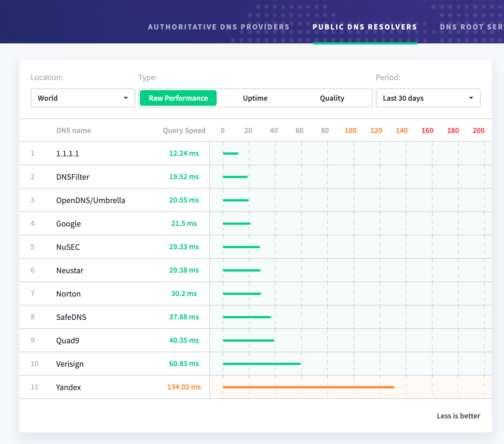Open the DNS Root Servers tab

472,27
